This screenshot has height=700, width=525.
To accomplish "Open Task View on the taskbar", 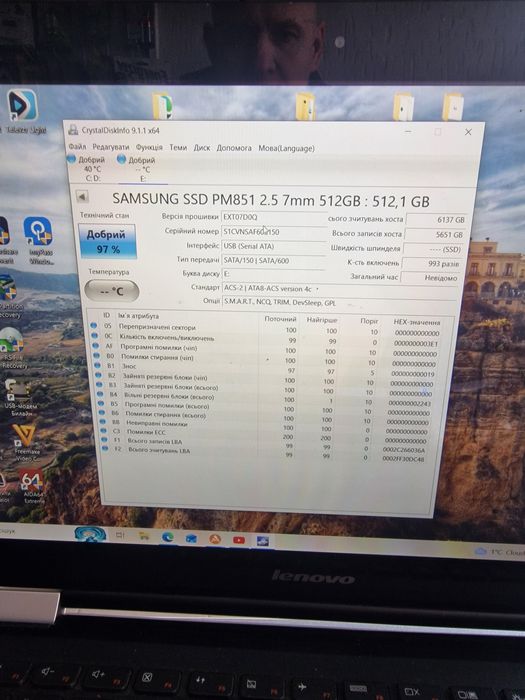I will coord(120,534).
